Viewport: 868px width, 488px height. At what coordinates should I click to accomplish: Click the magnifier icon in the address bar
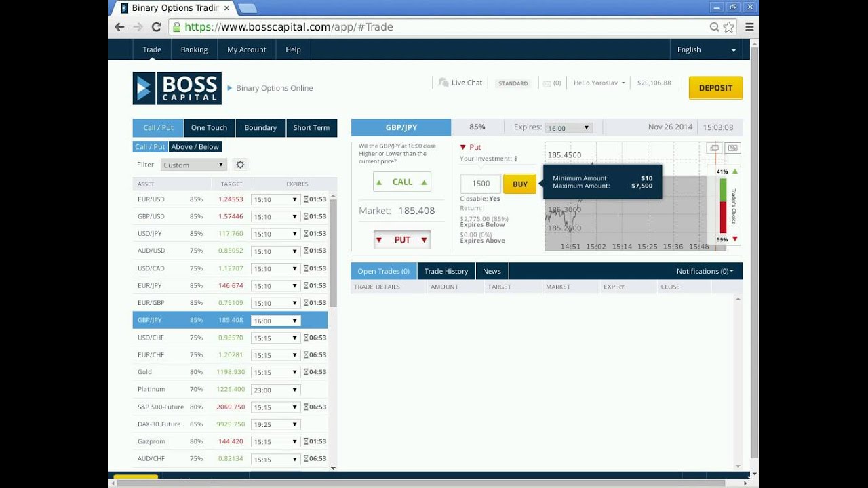click(714, 27)
